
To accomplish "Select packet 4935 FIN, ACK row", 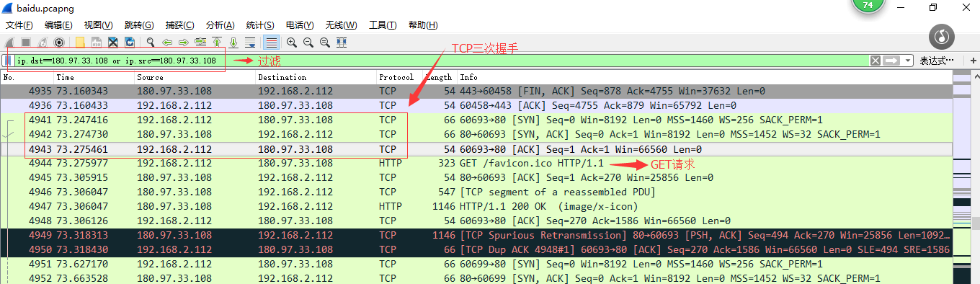I will (x=476, y=92).
